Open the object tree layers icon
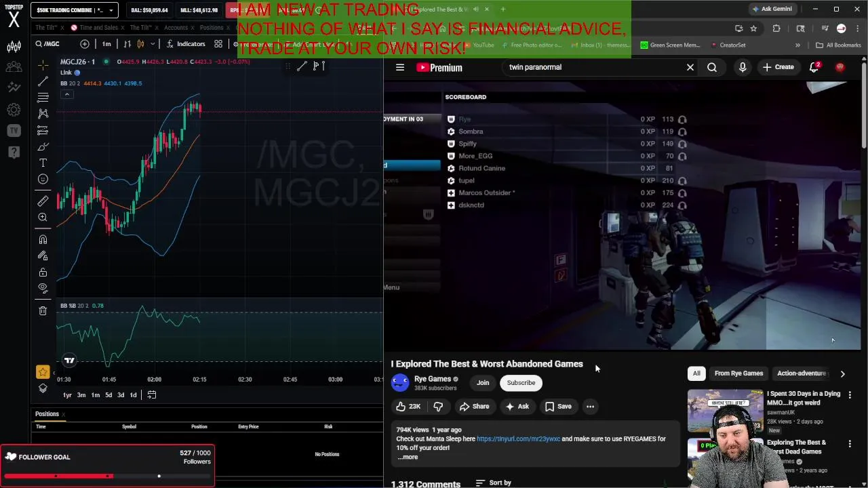The width and height of the screenshot is (868, 488). coord(43,388)
